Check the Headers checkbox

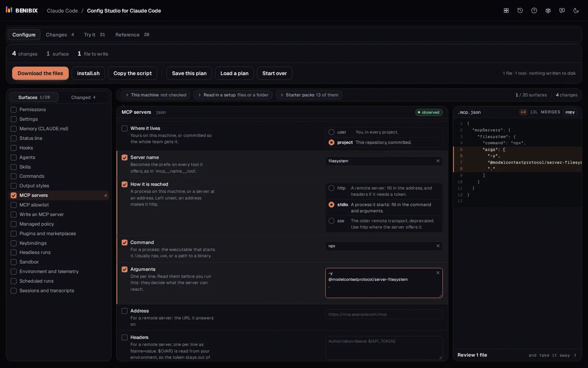[125, 337]
